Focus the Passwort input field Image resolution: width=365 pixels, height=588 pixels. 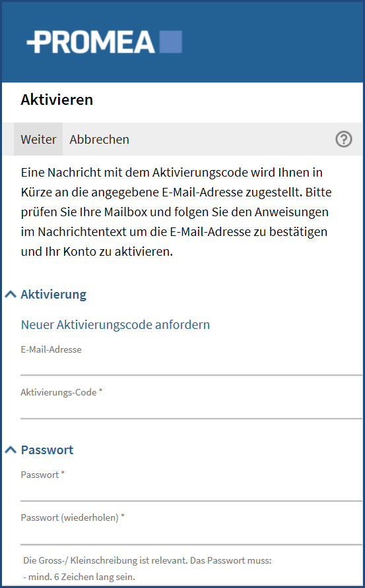(x=191, y=491)
